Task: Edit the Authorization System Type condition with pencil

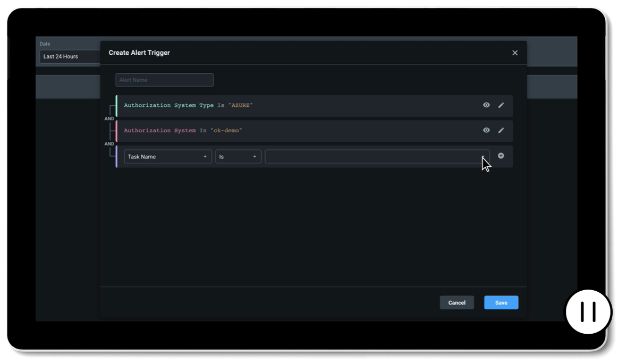Action: [501, 105]
